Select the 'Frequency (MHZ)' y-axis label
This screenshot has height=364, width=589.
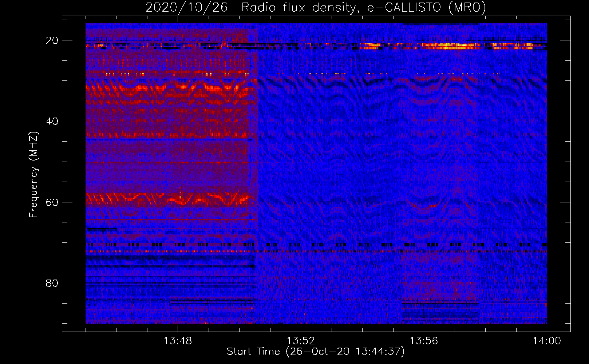[33, 175]
